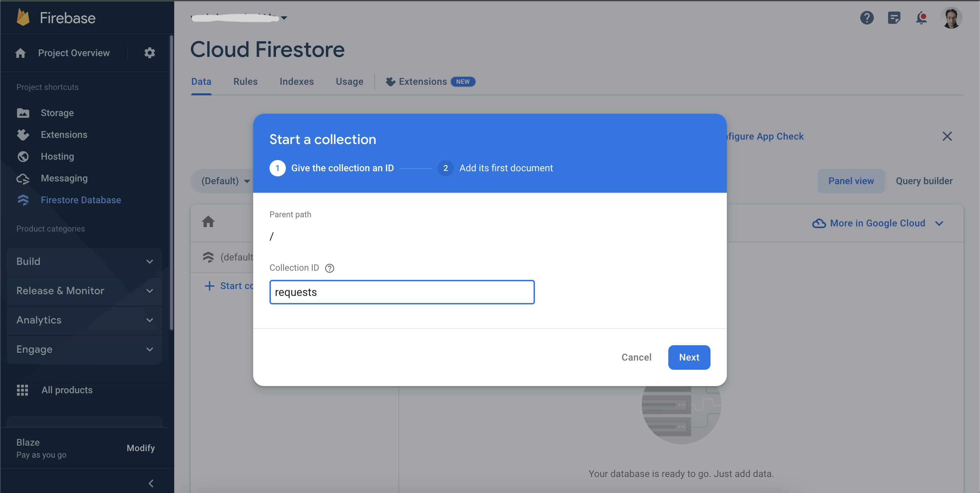
Task: Switch to the Rules tab
Action: pyautogui.click(x=245, y=81)
